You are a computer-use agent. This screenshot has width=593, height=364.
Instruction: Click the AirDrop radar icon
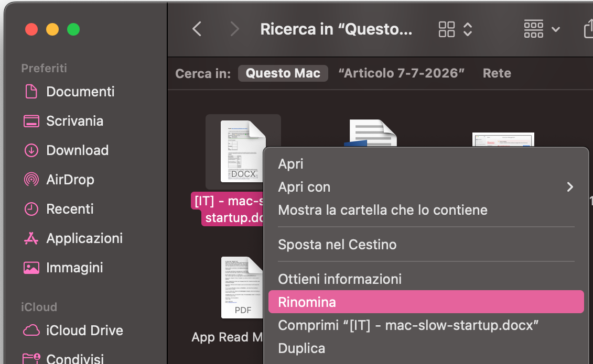(31, 179)
